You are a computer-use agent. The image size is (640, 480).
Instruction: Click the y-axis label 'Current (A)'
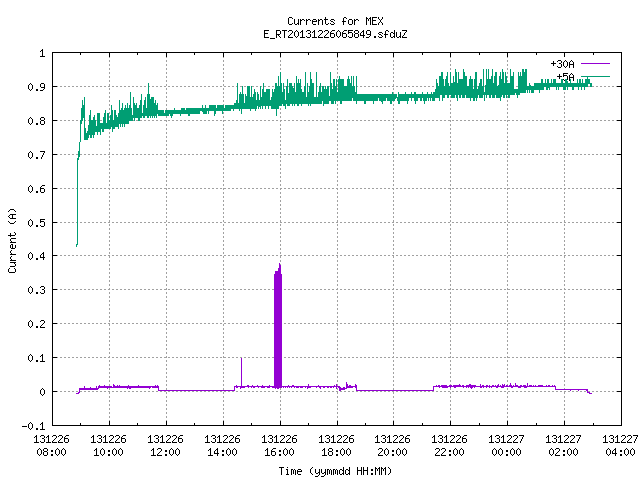13,240
